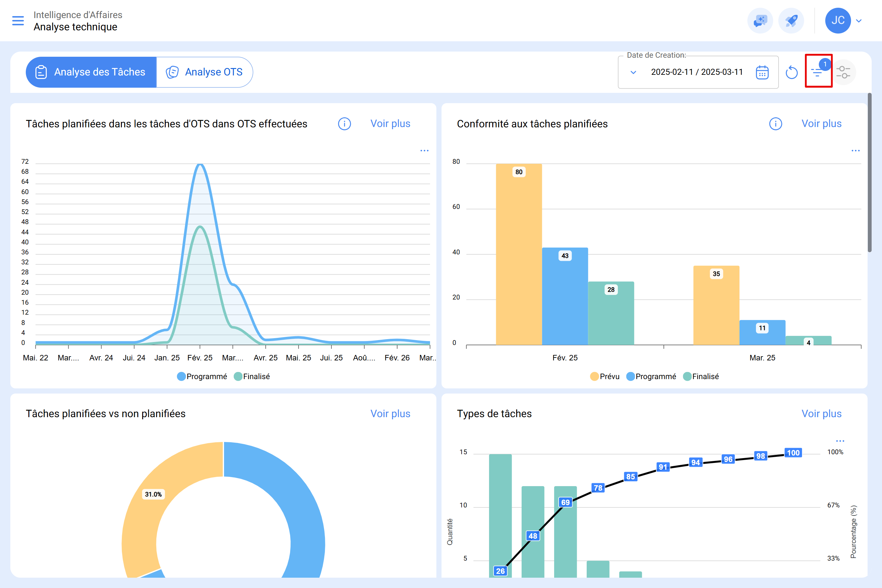This screenshot has width=882, height=588.
Task: Click the Pareto point labeled 85
Action: 630,476
